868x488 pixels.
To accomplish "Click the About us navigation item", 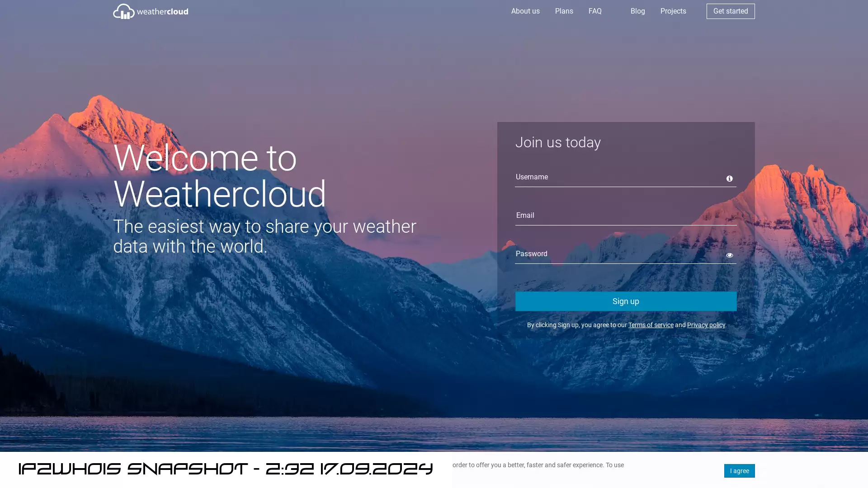I will pos(525,11).
